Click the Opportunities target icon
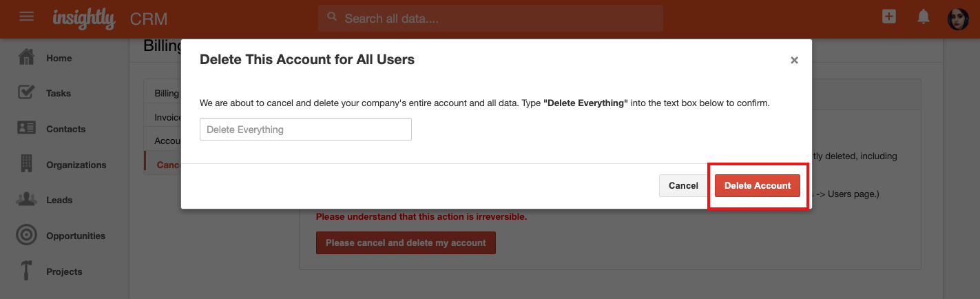This screenshot has width=980, height=299. [x=26, y=235]
